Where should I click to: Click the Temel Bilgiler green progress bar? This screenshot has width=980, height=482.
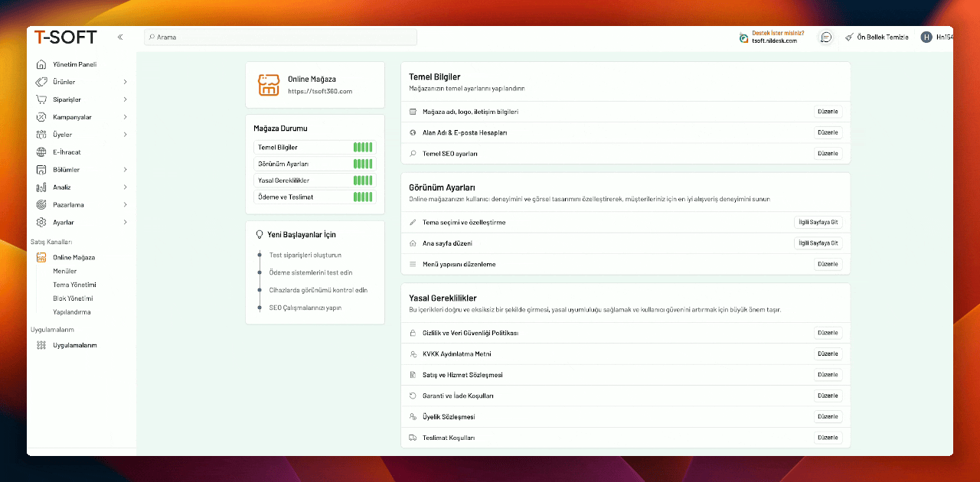coord(363,147)
